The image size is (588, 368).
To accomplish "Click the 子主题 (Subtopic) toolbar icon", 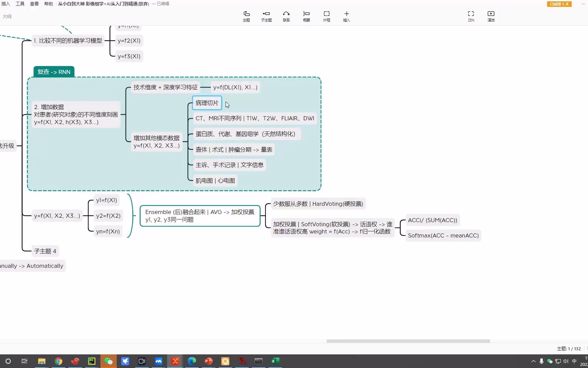I will [x=266, y=16].
